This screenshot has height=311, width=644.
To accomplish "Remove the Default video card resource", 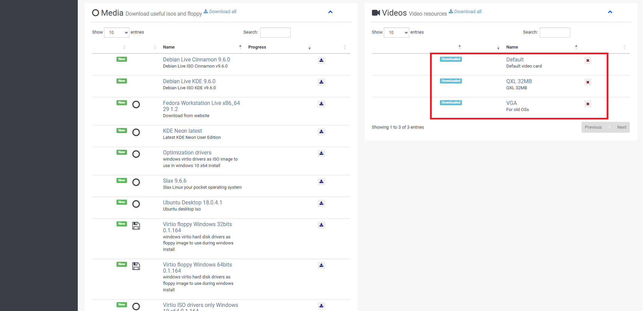I will click(588, 60).
